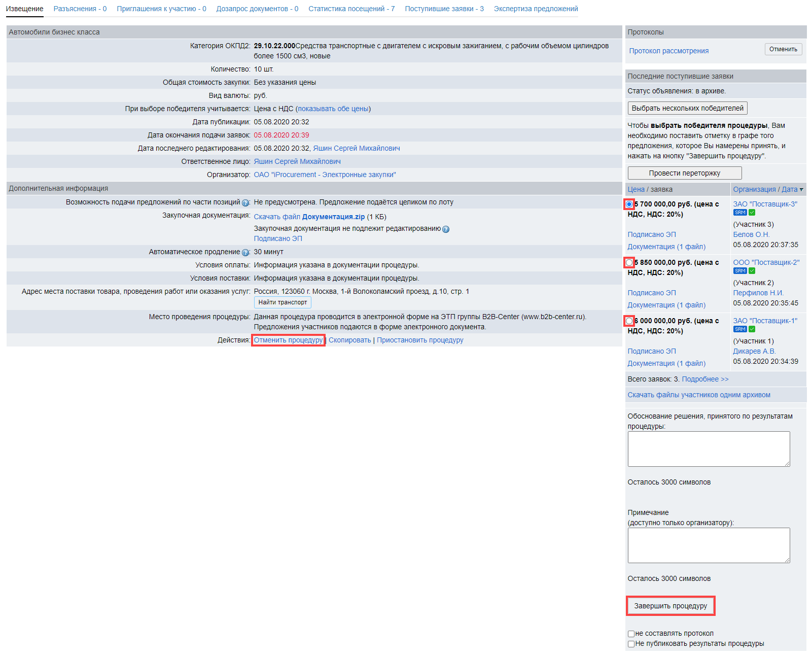Screen dimensions: 812x656
Task: Click green checkmark icon under ООО "Поставщик-2"
Action: [752, 271]
